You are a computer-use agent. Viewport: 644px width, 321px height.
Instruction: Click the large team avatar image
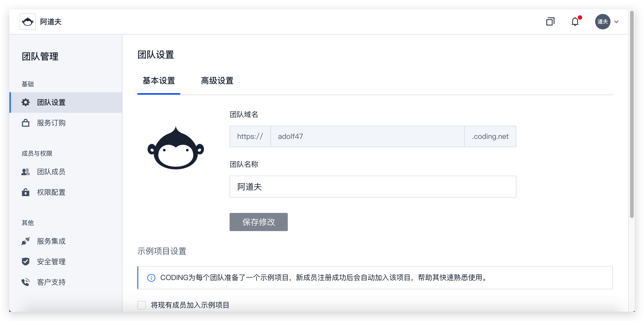coord(176,148)
